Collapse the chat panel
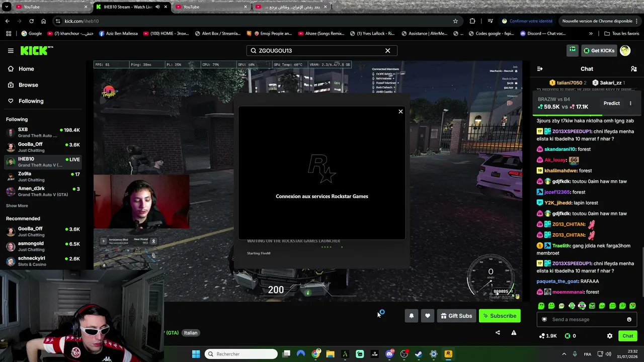The image size is (644, 362). 540,69
